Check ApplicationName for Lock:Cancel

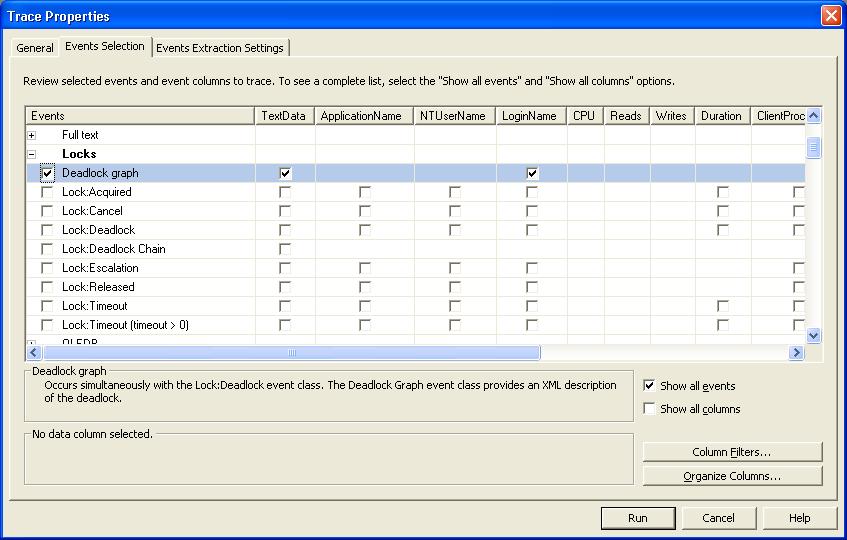tap(365, 211)
